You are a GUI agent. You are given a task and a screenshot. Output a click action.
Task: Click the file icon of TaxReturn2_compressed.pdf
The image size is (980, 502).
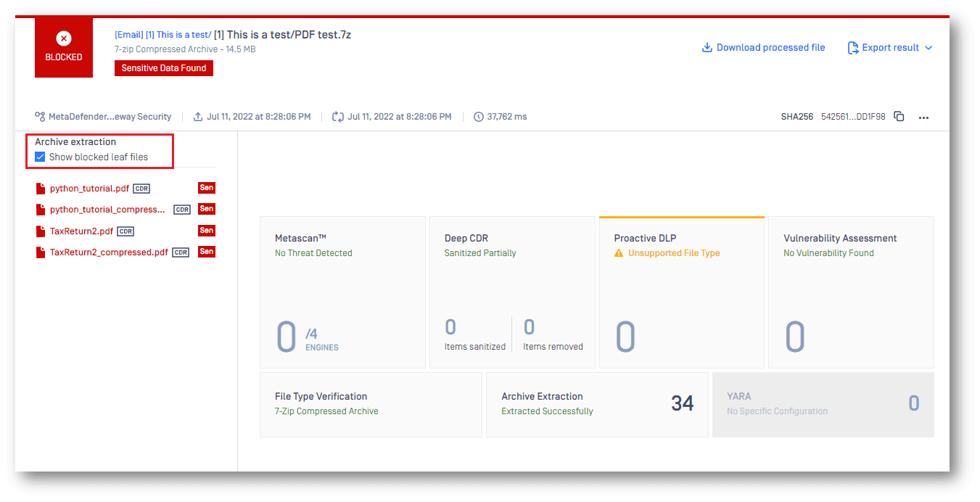click(x=41, y=252)
